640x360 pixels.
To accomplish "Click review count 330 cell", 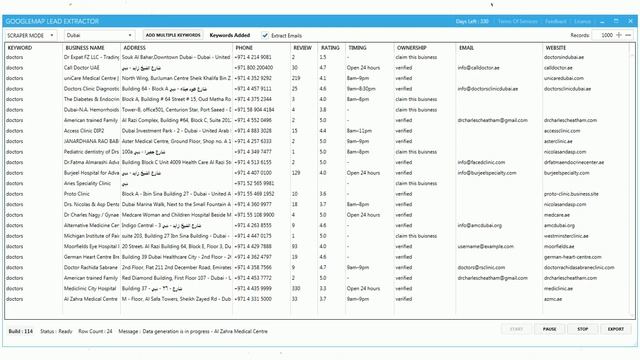I will coord(296,289).
